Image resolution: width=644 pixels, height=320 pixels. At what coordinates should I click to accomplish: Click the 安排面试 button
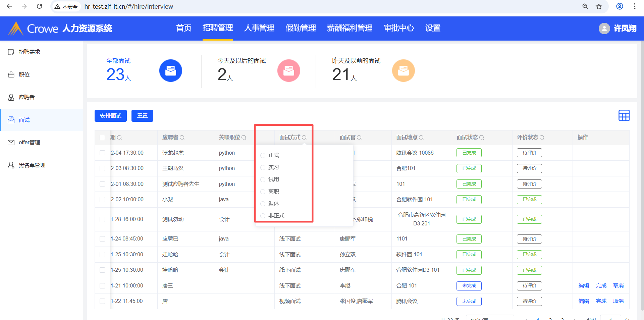pos(111,116)
